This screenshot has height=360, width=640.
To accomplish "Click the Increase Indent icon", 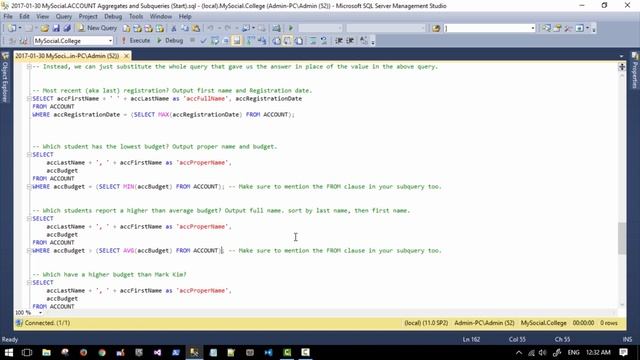I will (350, 41).
